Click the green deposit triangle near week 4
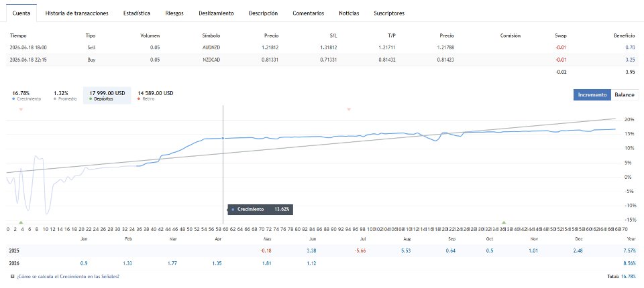Screen dimensions: 644x288 tap(21, 222)
